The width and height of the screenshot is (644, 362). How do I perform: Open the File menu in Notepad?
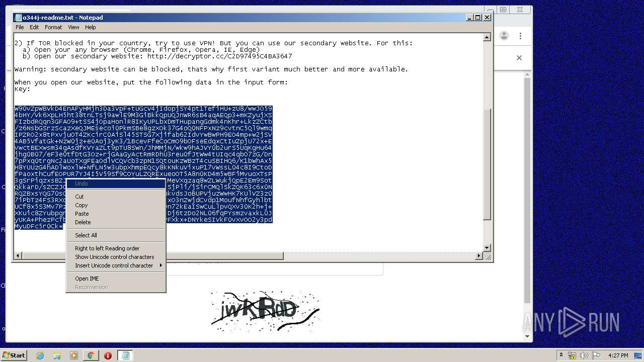point(20,27)
